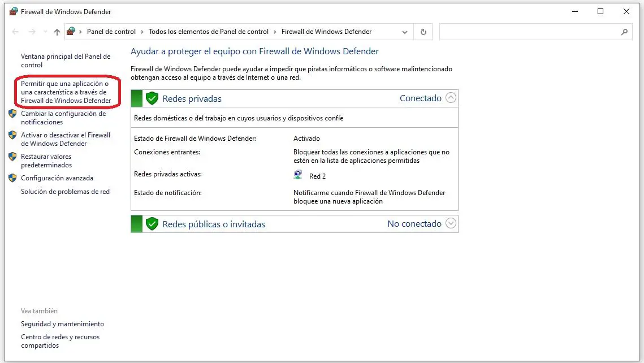Image resolution: width=644 pixels, height=363 pixels.
Task: Click the firewall icon in address bar
Action: point(71,31)
